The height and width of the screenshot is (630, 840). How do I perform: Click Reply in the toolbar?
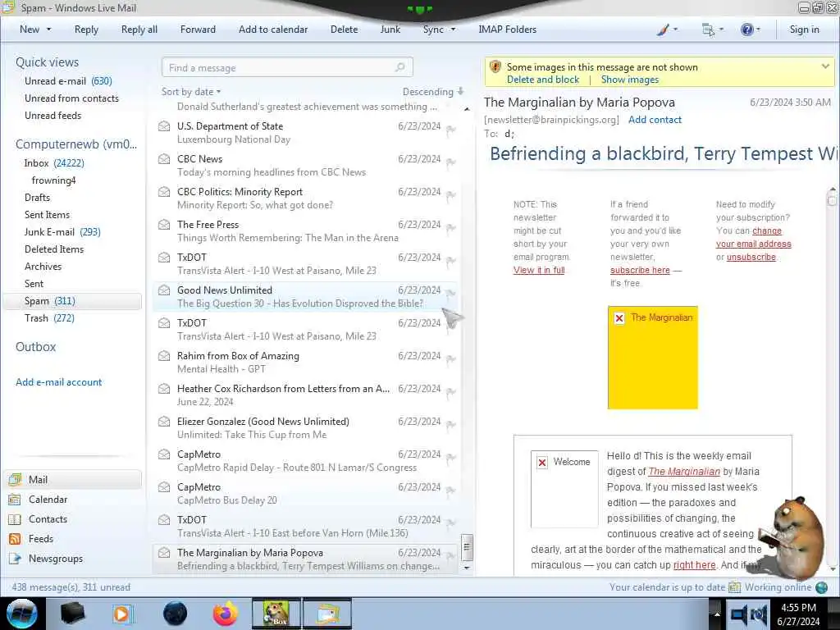[x=86, y=30]
